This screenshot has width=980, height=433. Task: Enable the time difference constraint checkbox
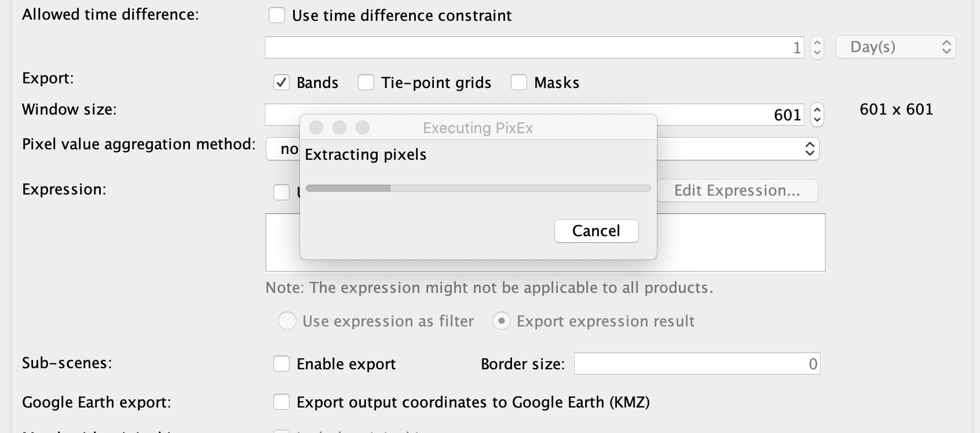click(277, 15)
